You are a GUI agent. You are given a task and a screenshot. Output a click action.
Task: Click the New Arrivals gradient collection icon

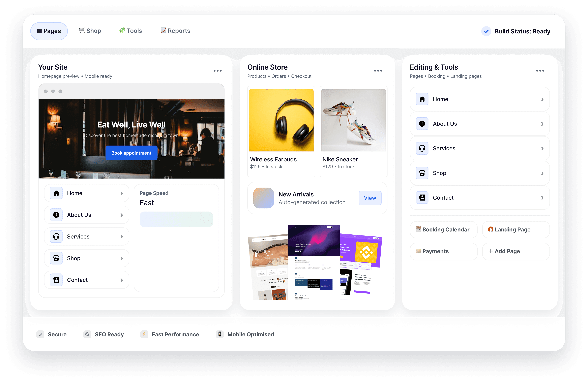(x=263, y=198)
